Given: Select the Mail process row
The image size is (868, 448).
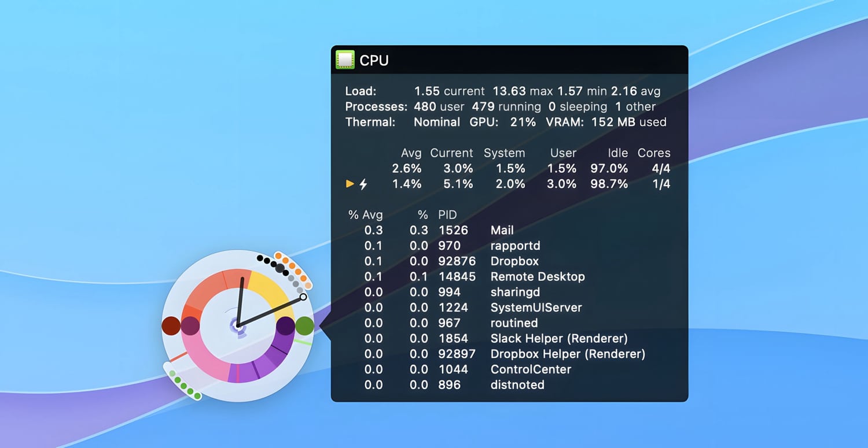Looking at the screenshot, I should 502,230.
